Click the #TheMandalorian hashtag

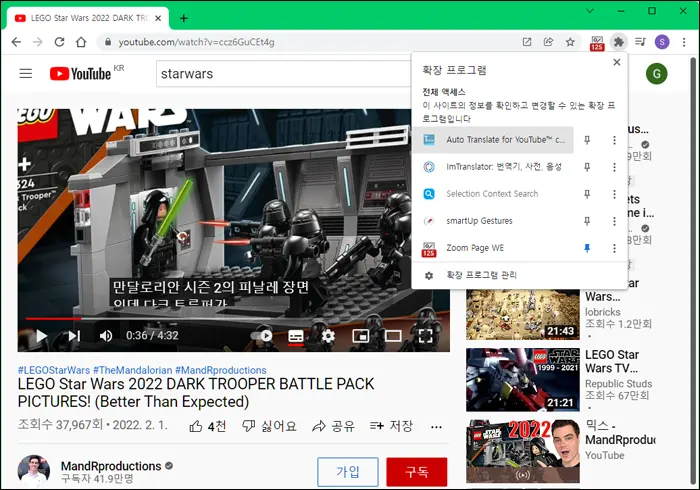click(x=133, y=370)
